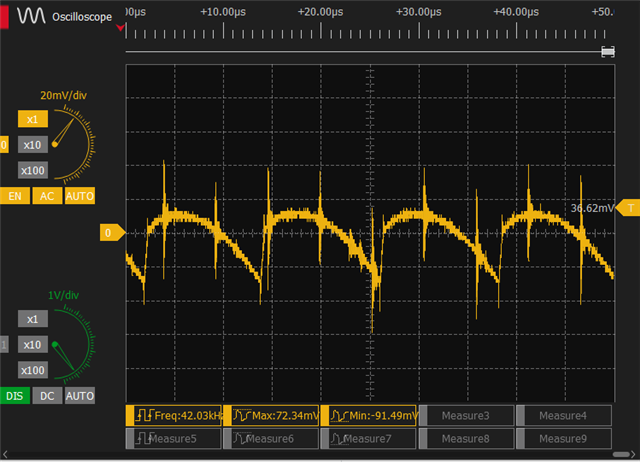
Task: Click AUTO on green channel
Action: click(x=80, y=395)
